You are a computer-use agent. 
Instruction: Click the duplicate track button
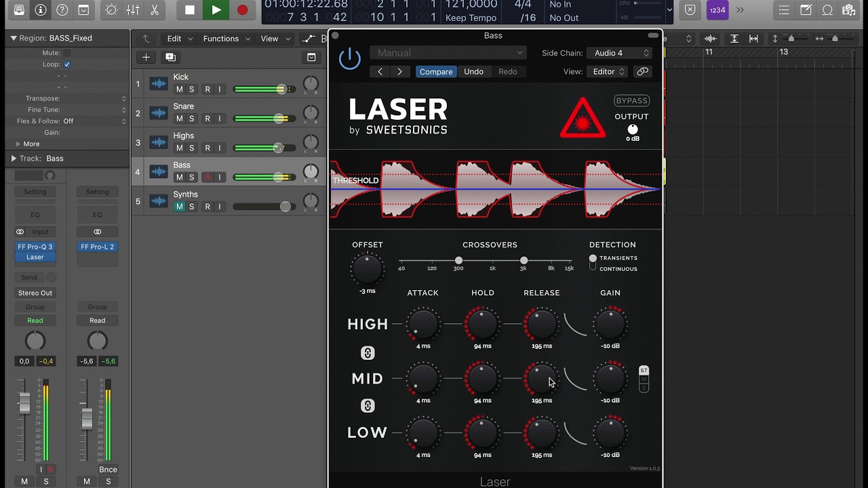170,58
